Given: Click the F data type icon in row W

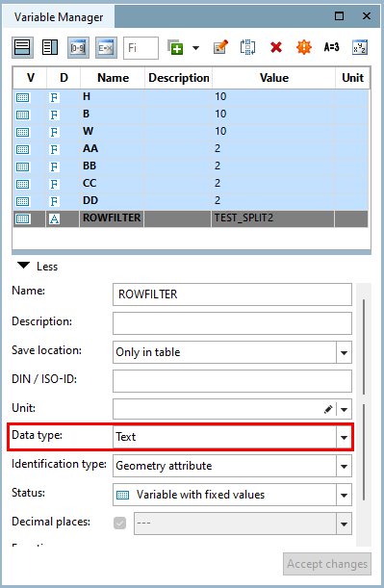Looking at the screenshot, I should (54, 133).
